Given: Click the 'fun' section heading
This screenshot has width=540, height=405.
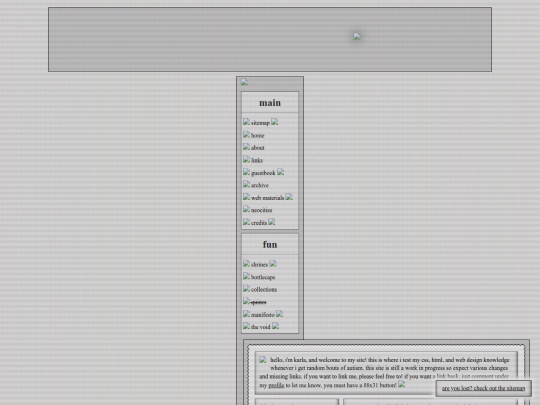Looking at the screenshot, I should (x=270, y=245).
